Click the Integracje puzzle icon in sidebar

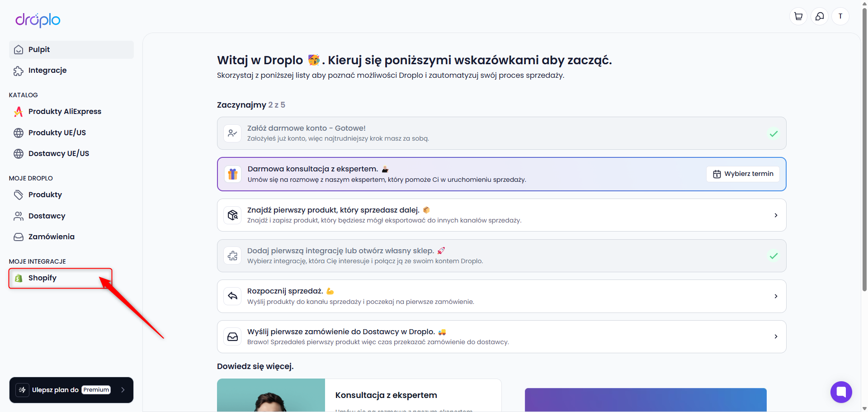tap(19, 71)
